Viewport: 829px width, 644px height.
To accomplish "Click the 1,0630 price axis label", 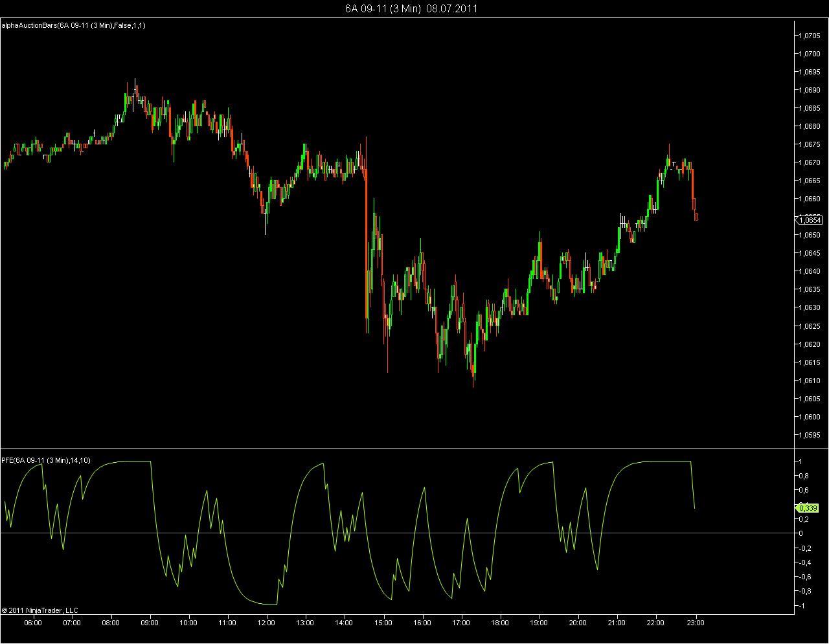I will pos(810,307).
